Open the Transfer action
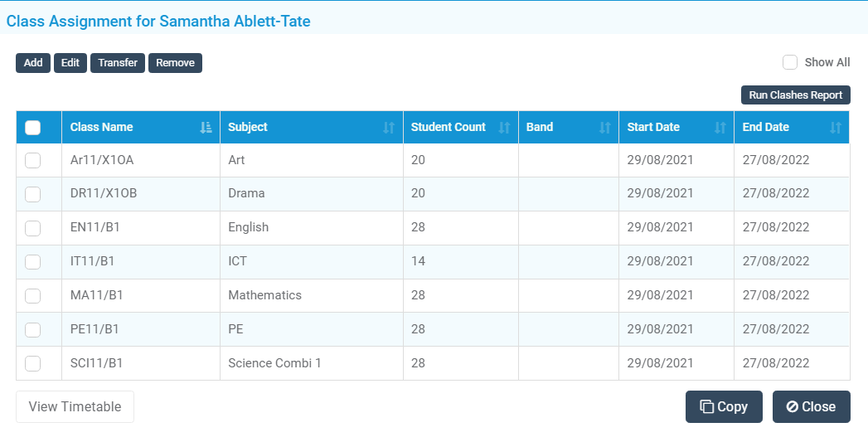This screenshot has width=868, height=442. (118, 63)
